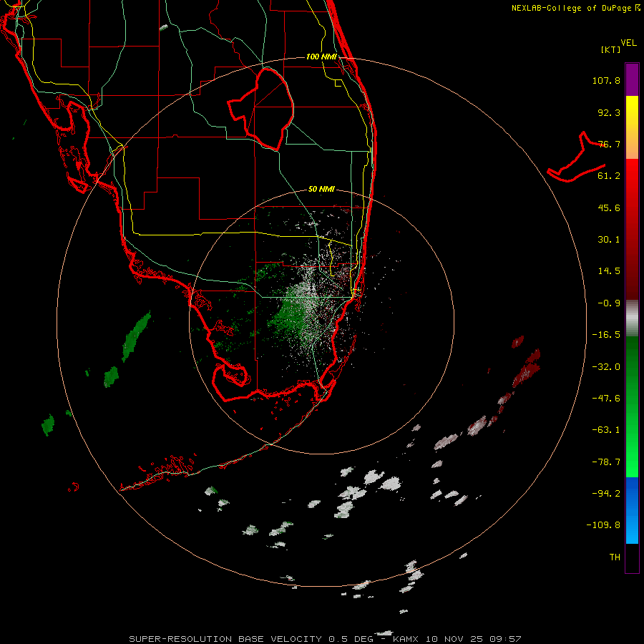Pick the black TH color bar segment
Screen dimensions: 644x644
point(632,557)
